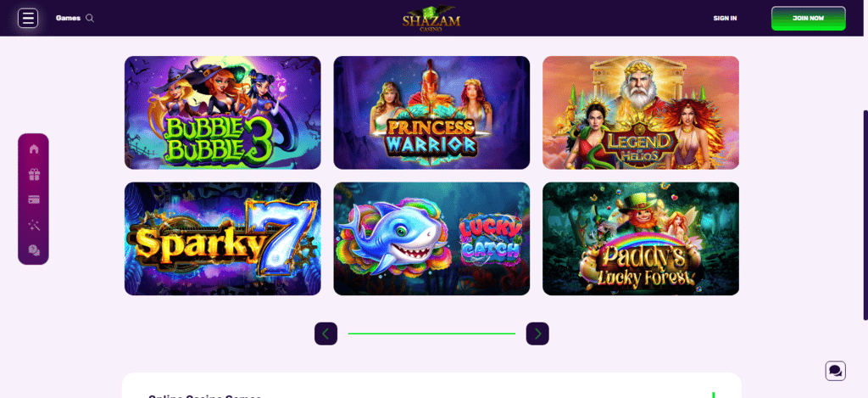
Task: Go to home via sidebar house icon
Action: click(34, 149)
